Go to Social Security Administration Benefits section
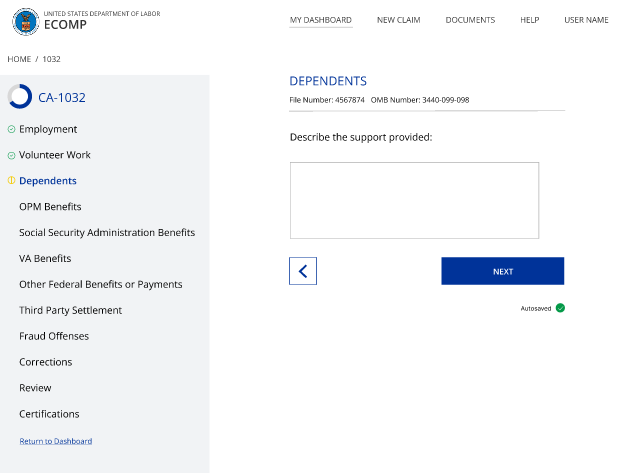624x473 pixels. 107,233
